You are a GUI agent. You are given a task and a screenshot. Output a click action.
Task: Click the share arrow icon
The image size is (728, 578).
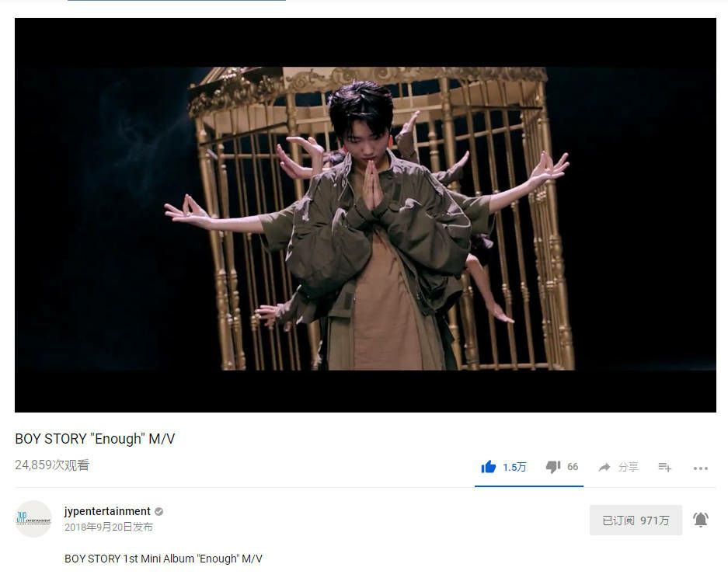[x=604, y=467]
